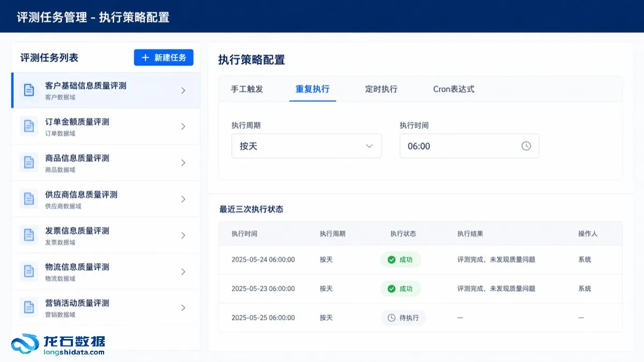Click the 评测任务列表 heading

(x=49, y=58)
